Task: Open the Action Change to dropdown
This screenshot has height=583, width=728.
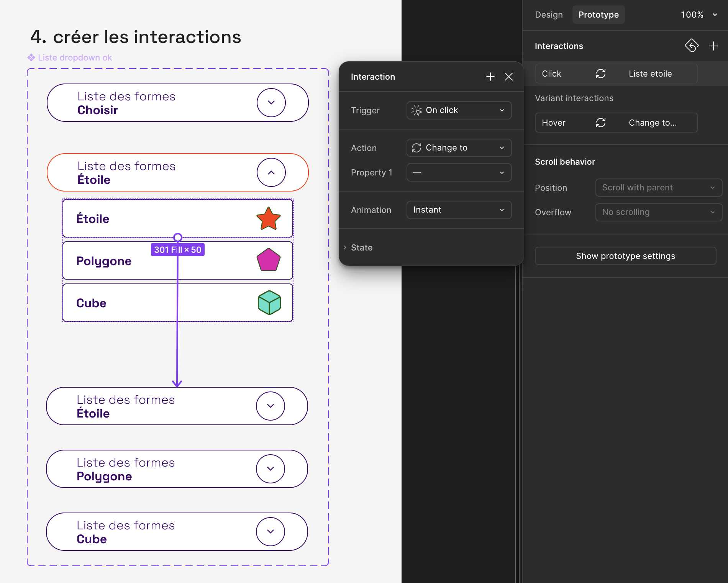Action: click(459, 148)
